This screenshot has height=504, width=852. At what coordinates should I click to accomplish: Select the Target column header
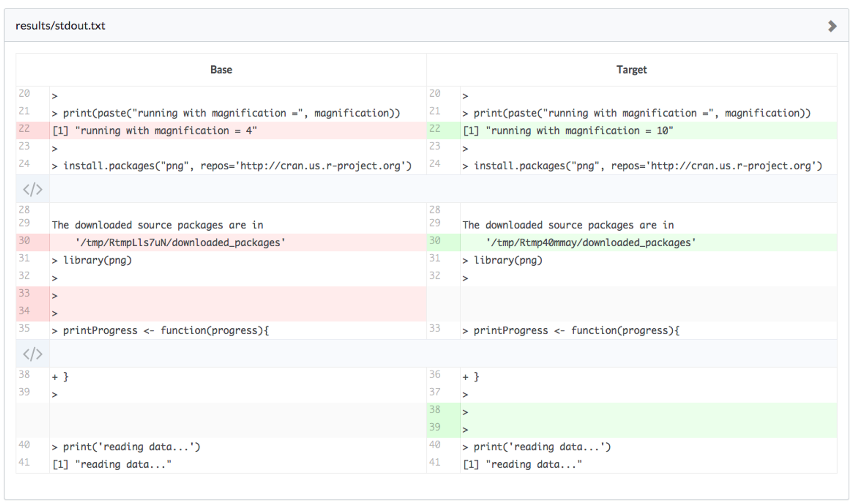coord(631,70)
